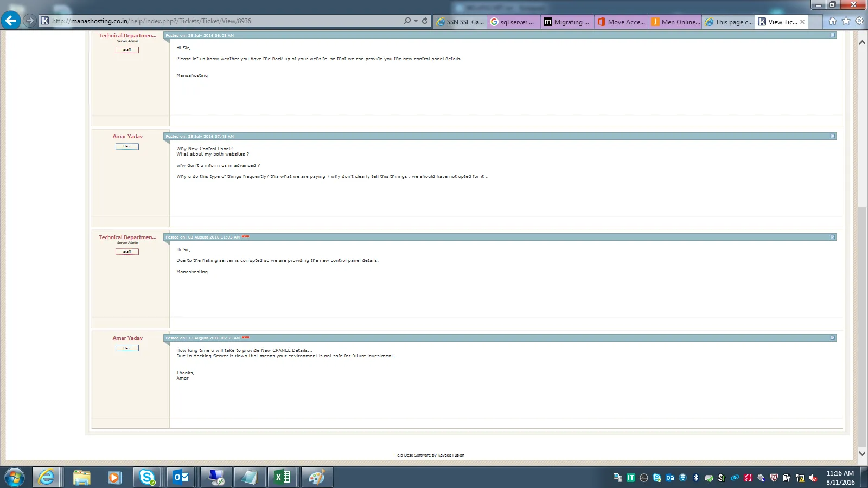Click the browser Back arrow button
Image resolution: width=868 pixels, height=488 pixels.
(x=11, y=21)
